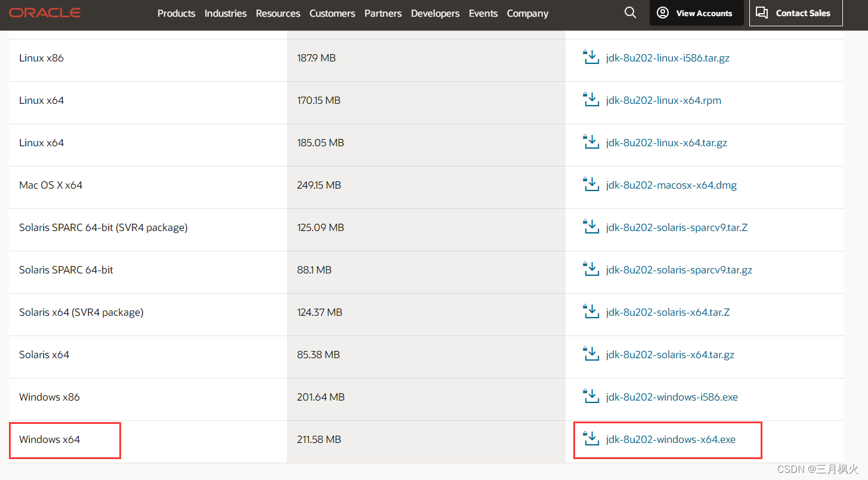Select the Linux x86 row label
868x480 pixels.
coord(41,58)
